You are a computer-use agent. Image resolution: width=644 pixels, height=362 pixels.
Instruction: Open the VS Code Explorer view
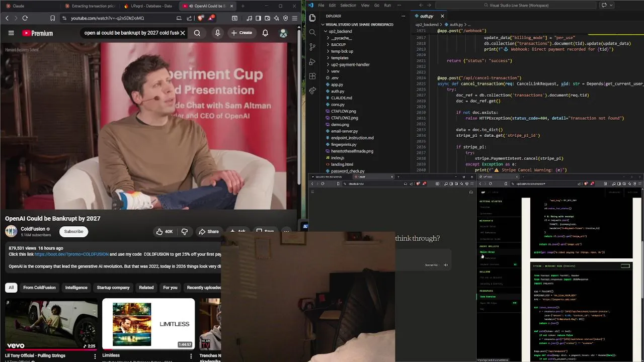[312, 18]
